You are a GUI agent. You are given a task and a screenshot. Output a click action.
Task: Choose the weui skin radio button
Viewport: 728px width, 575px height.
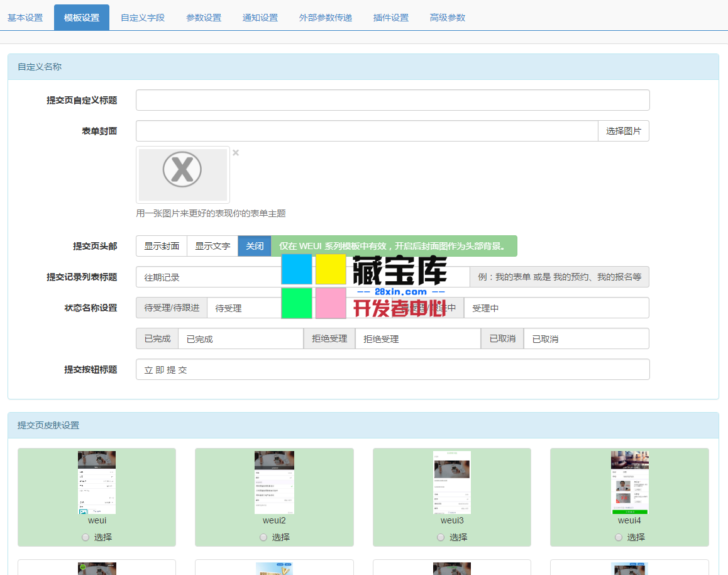(85, 537)
